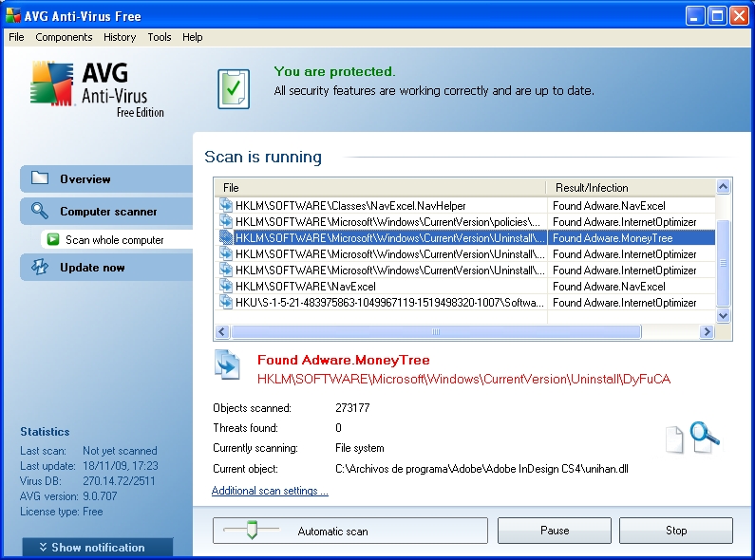Click the results list scroll up arrow
Screen dimensions: 755x560
pyautogui.click(x=723, y=186)
